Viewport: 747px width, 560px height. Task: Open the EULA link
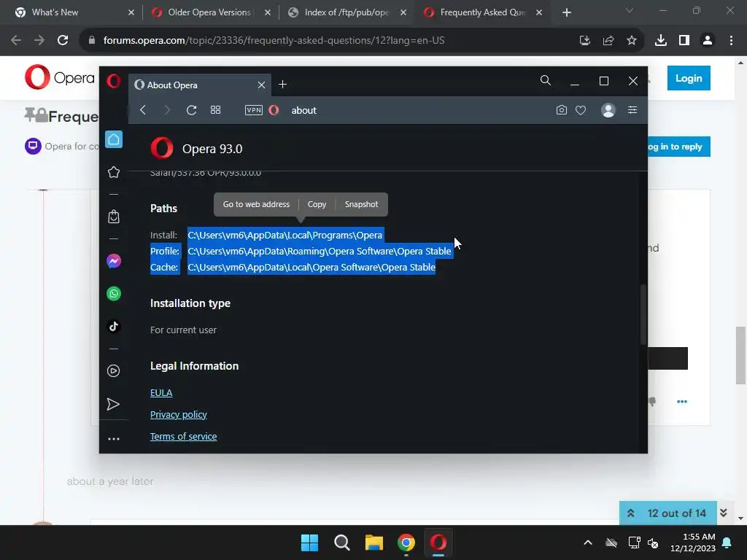pos(161,393)
